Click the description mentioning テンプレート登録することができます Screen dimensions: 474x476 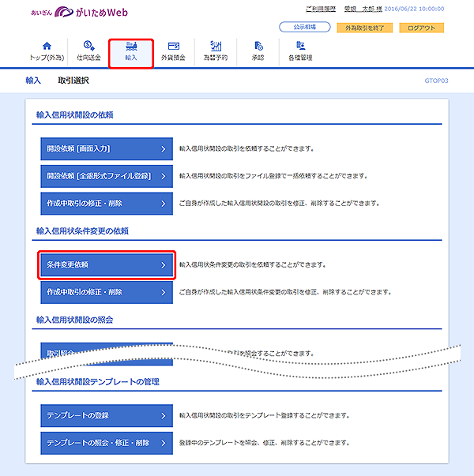tap(265, 415)
